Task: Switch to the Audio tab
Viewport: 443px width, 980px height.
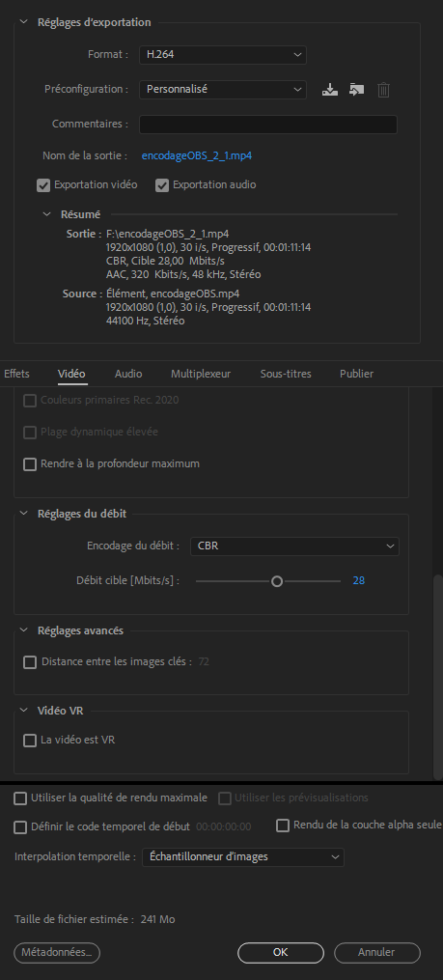Action: 128,374
